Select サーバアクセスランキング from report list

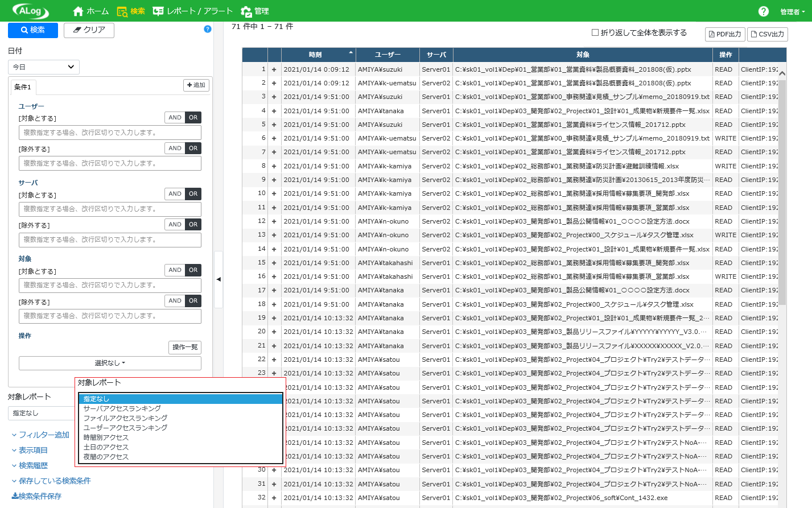coord(122,408)
